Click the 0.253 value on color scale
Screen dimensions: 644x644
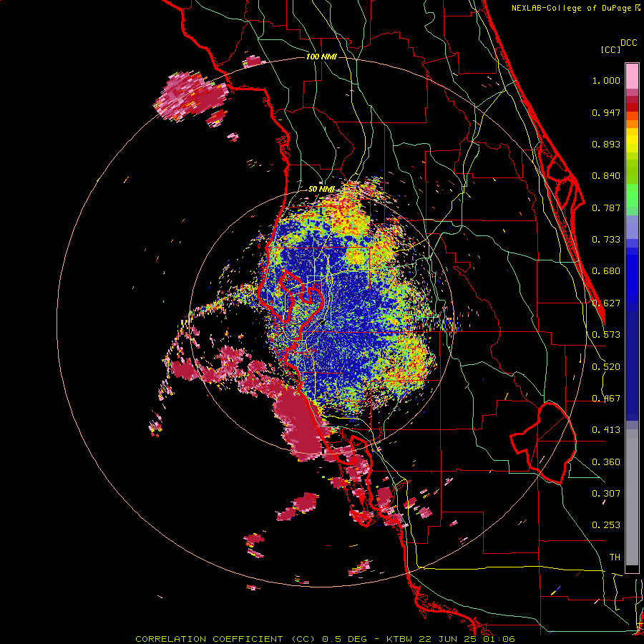[x=606, y=525]
